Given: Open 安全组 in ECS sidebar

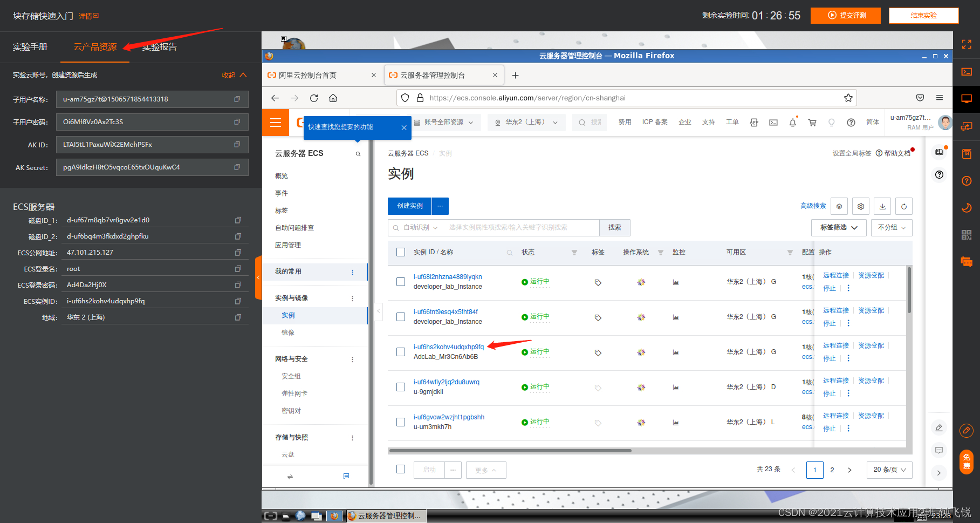Looking at the screenshot, I should tap(291, 376).
